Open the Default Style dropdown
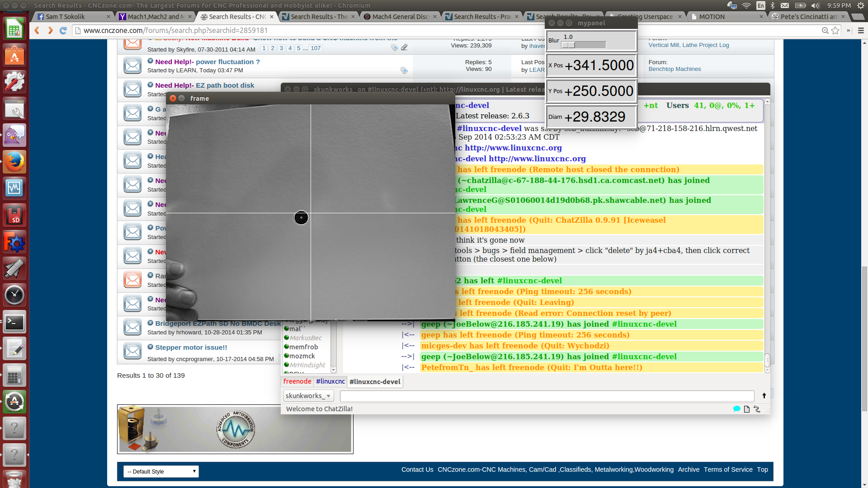The height and width of the screenshot is (488, 868). click(x=161, y=471)
